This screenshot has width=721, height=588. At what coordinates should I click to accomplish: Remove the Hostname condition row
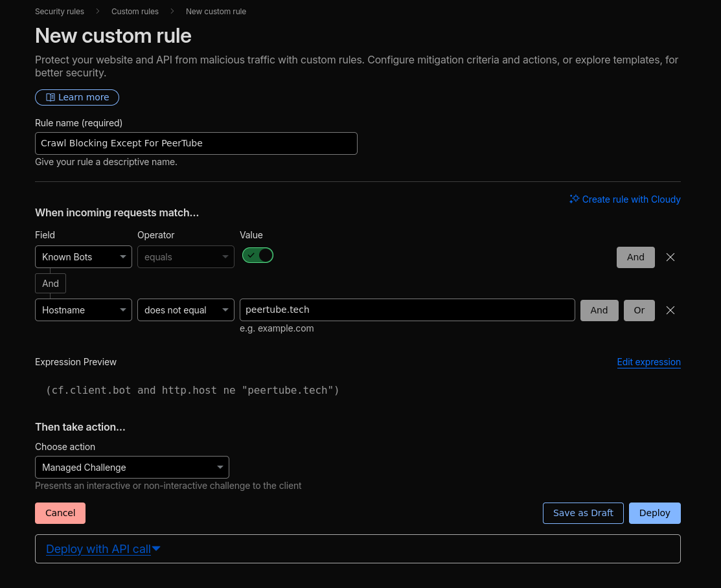pyautogui.click(x=670, y=310)
